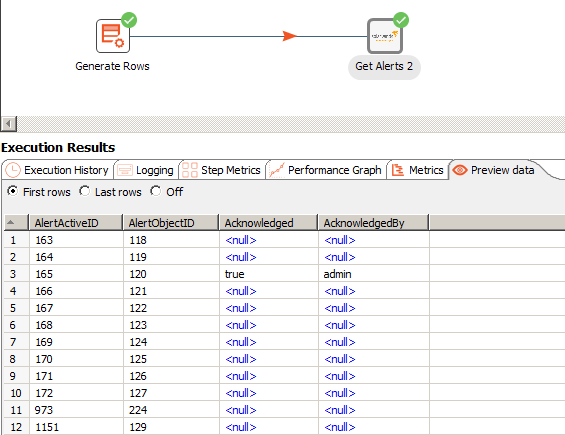
Task: Select the Off radio button
Action: (156, 191)
